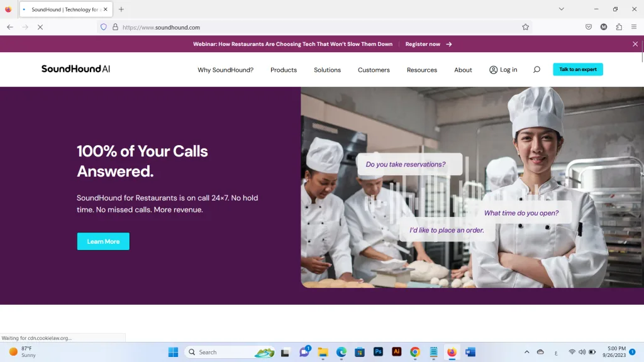This screenshot has height=362, width=644.
Task: Click the Register now link
Action: pyautogui.click(x=428, y=44)
